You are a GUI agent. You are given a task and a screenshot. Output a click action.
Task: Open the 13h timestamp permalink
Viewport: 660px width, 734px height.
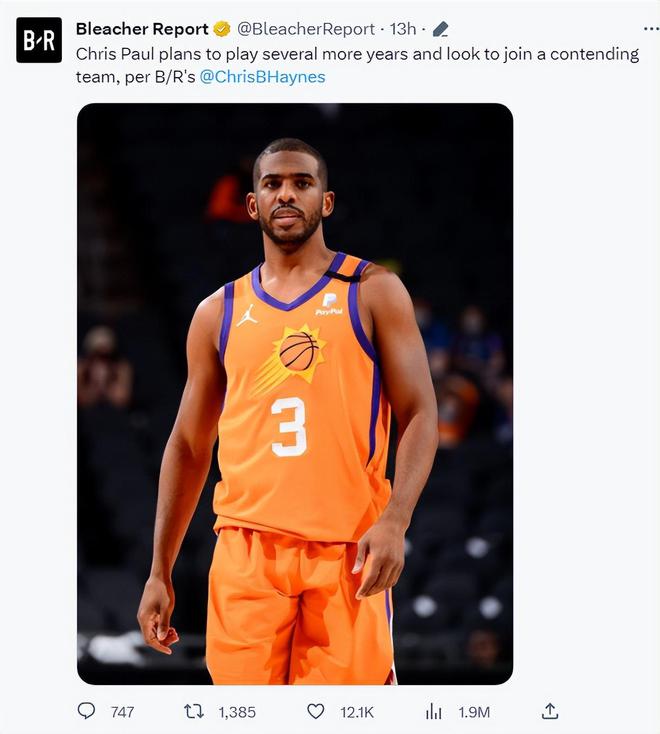(x=403, y=29)
